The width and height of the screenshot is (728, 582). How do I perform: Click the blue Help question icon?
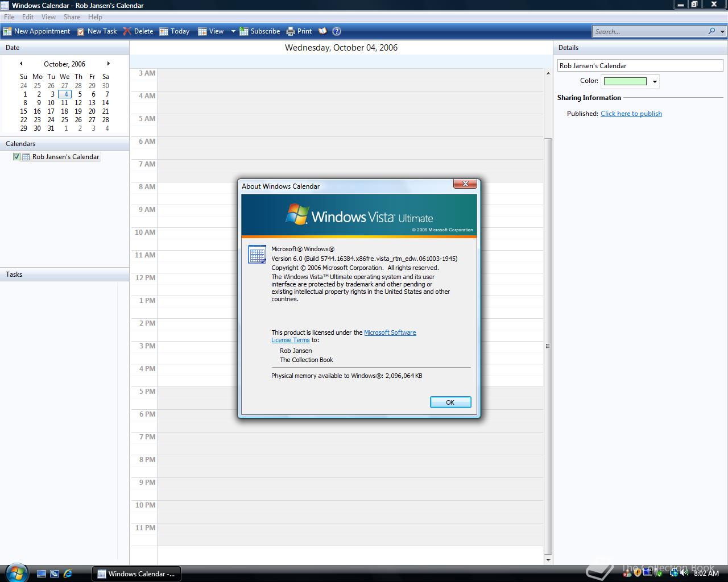[x=337, y=31]
